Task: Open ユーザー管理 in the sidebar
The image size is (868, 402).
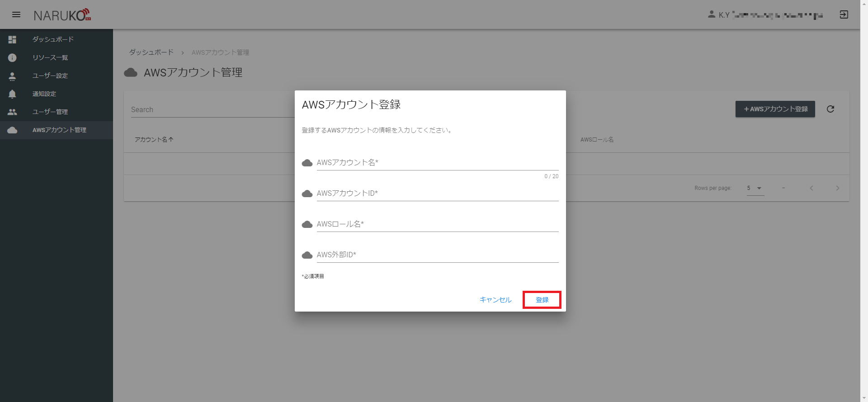Action: [x=57, y=112]
